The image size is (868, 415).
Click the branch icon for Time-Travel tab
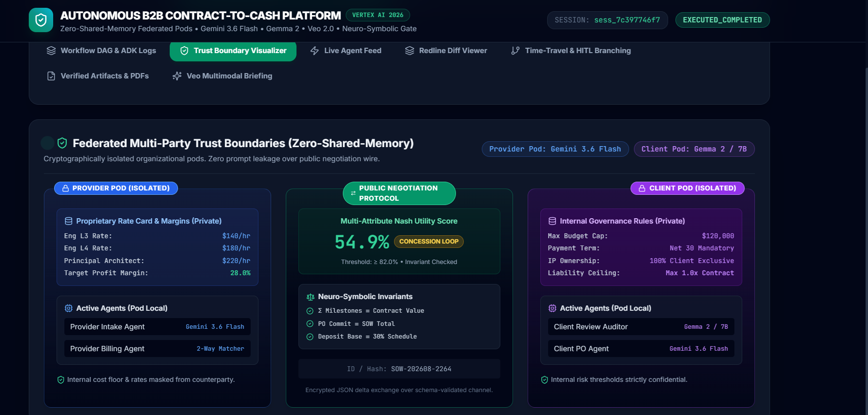click(x=515, y=51)
